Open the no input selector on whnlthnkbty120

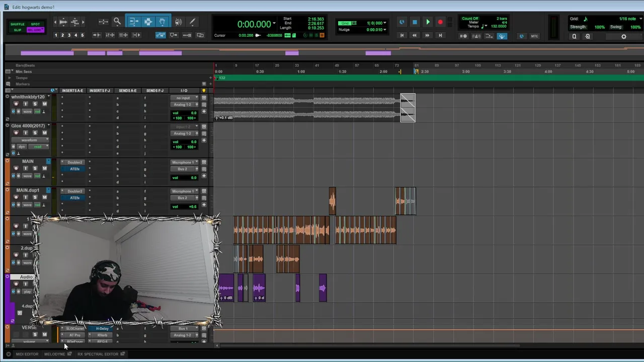(185, 98)
